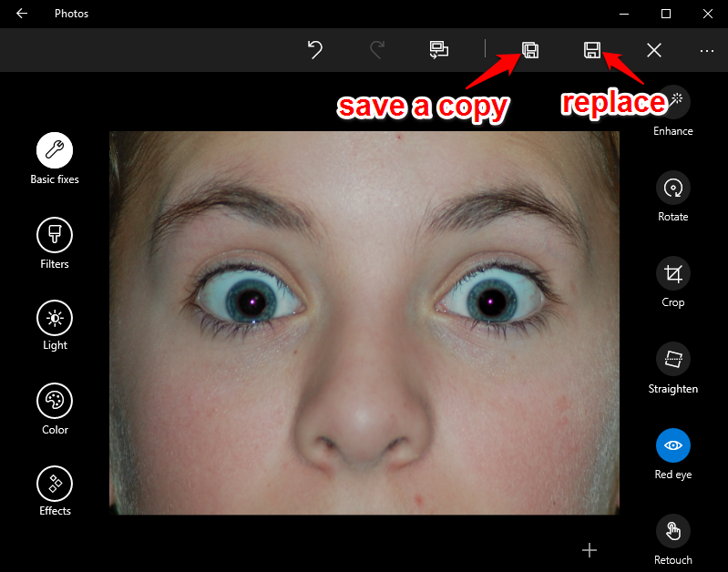Save and replace the original photo
The image size is (728, 572).
[592, 50]
